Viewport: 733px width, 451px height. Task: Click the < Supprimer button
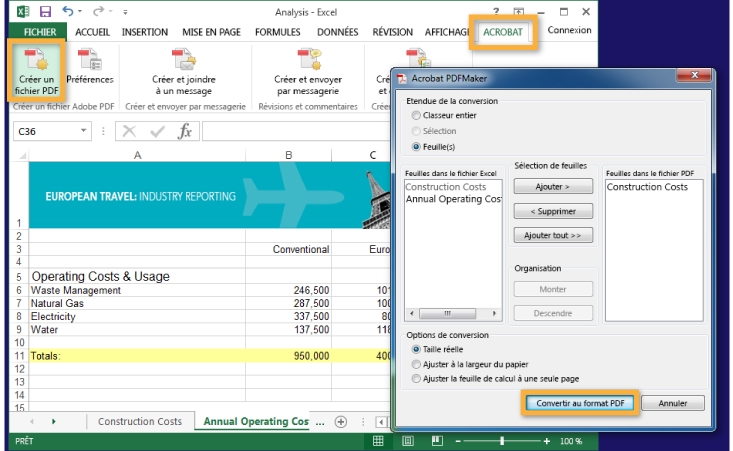[x=553, y=211]
